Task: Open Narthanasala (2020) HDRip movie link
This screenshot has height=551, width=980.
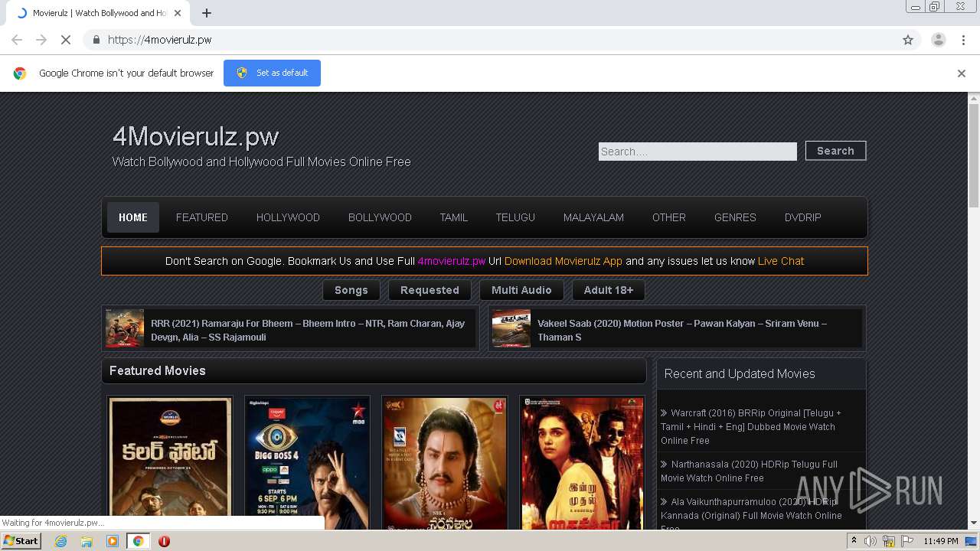Action: [750, 471]
